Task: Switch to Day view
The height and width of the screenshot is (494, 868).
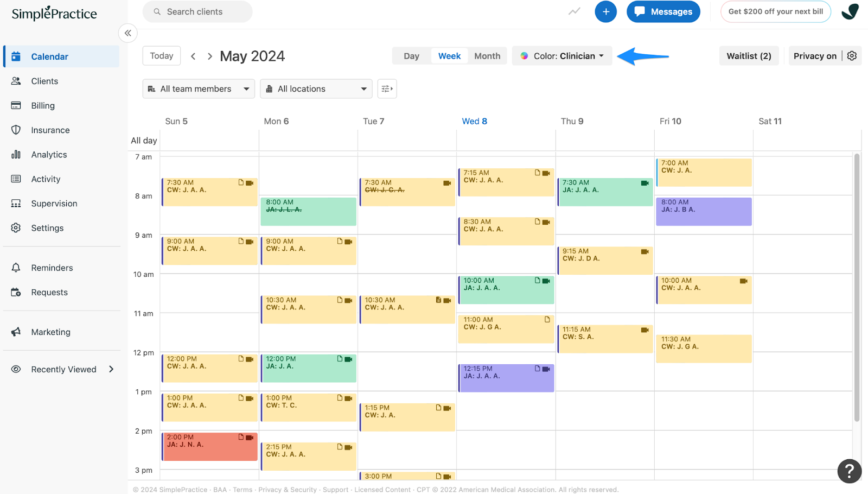Action: [411, 55]
